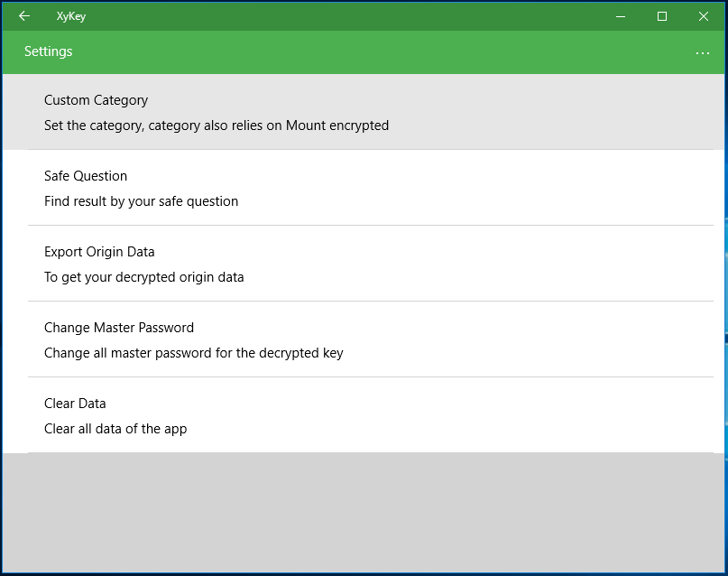Click the XyKey title text
Viewport: 728px width, 576px height.
click(71, 16)
